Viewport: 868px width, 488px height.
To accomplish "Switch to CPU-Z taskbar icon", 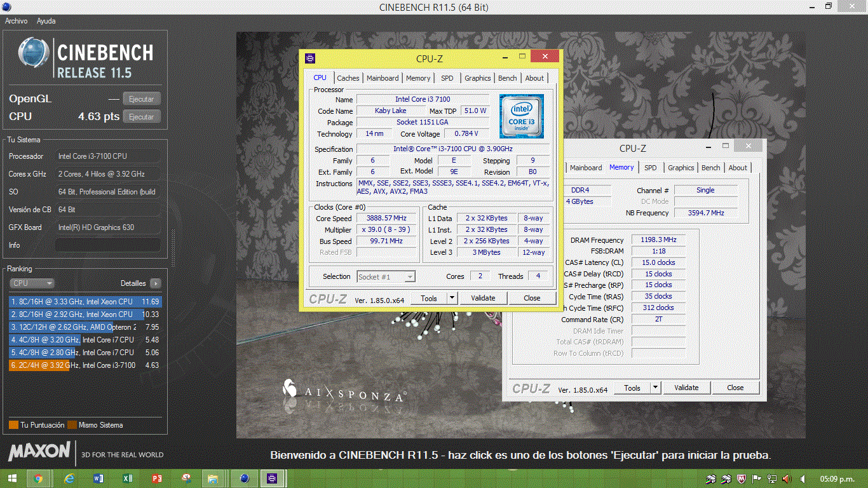I will pyautogui.click(x=273, y=478).
